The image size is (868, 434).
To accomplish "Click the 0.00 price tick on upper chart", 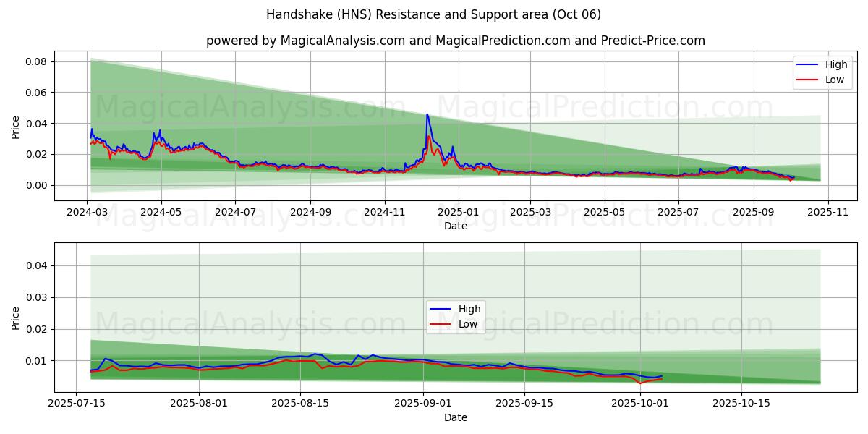I will [36, 185].
